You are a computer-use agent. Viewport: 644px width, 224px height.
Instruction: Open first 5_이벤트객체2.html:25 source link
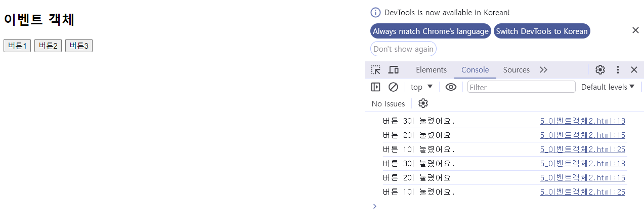point(583,150)
